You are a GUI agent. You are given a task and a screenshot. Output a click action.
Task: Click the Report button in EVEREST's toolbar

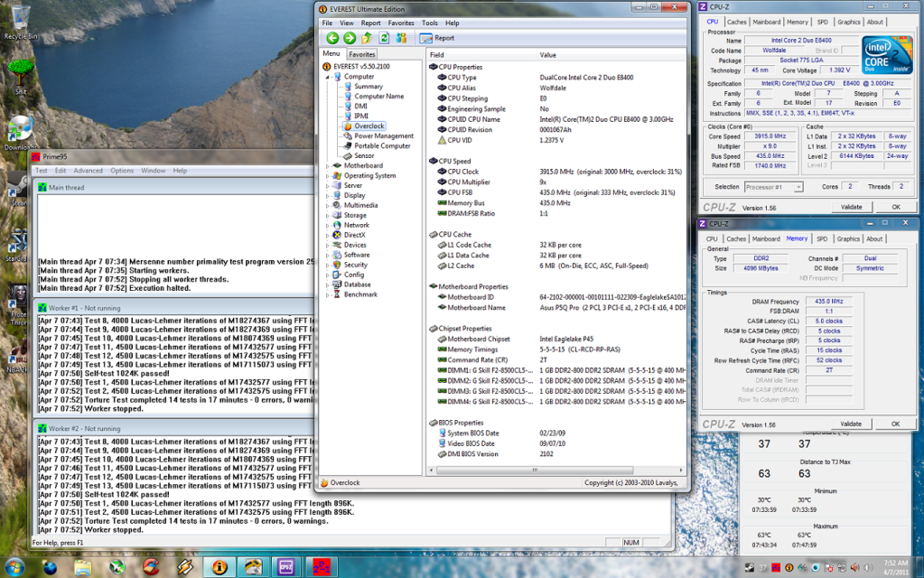(x=437, y=38)
